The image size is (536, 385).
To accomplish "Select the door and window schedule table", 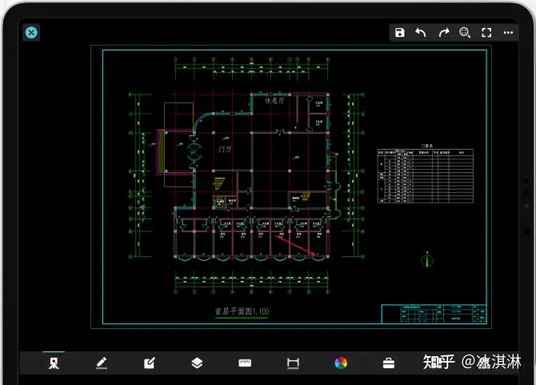I will [x=426, y=176].
